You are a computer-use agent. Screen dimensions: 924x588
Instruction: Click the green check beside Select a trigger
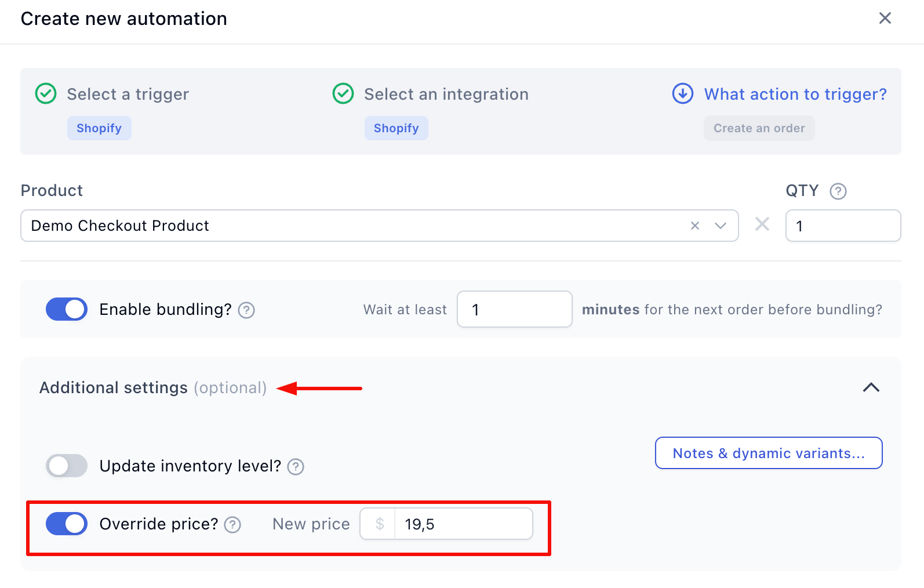[x=46, y=93]
